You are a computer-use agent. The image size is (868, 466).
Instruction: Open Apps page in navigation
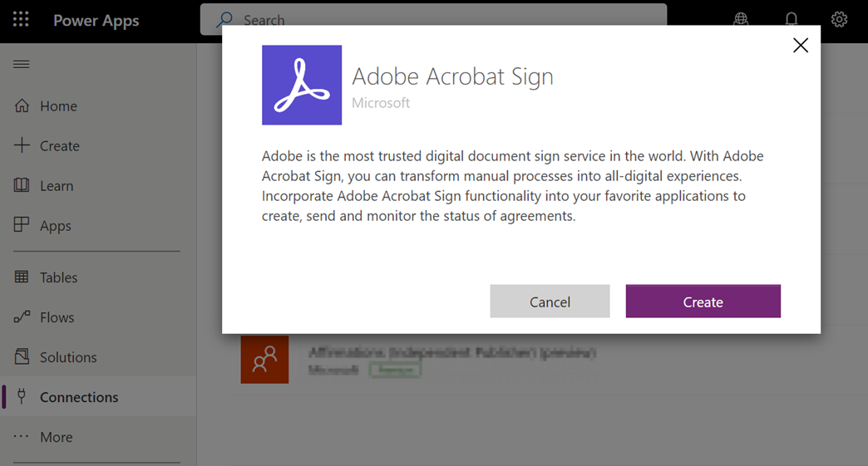[56, 226]
